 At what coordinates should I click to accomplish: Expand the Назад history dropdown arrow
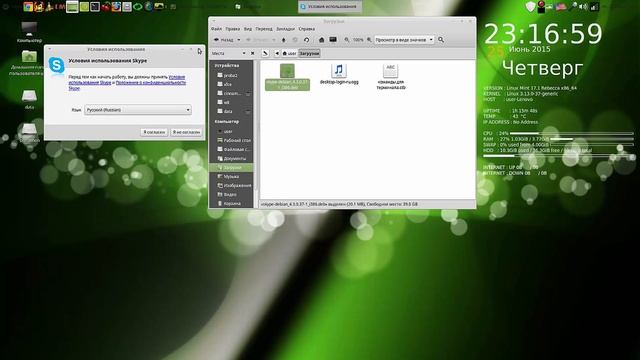[239, 40]
